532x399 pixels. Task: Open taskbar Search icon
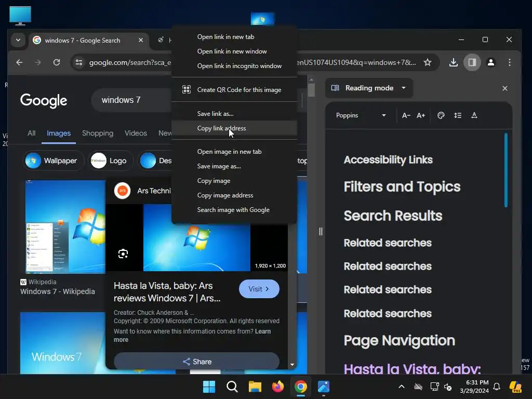point(232,387)
